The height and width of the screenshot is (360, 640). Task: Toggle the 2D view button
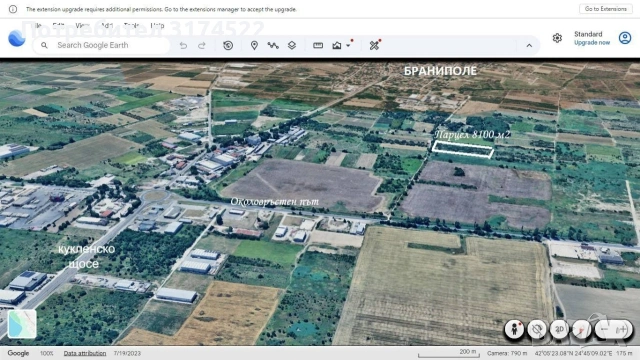pyautogui.click(x=559, y=329)
